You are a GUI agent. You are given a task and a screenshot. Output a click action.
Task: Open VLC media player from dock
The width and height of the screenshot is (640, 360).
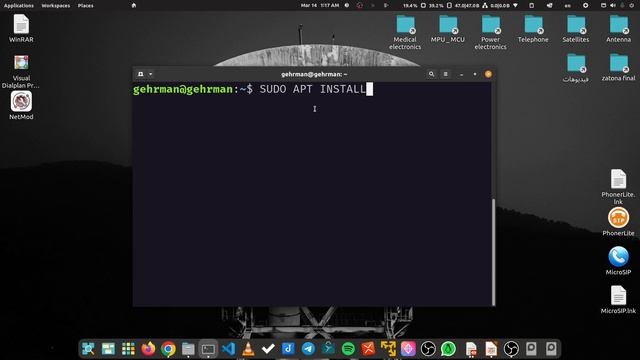click(x=248, y=349)
